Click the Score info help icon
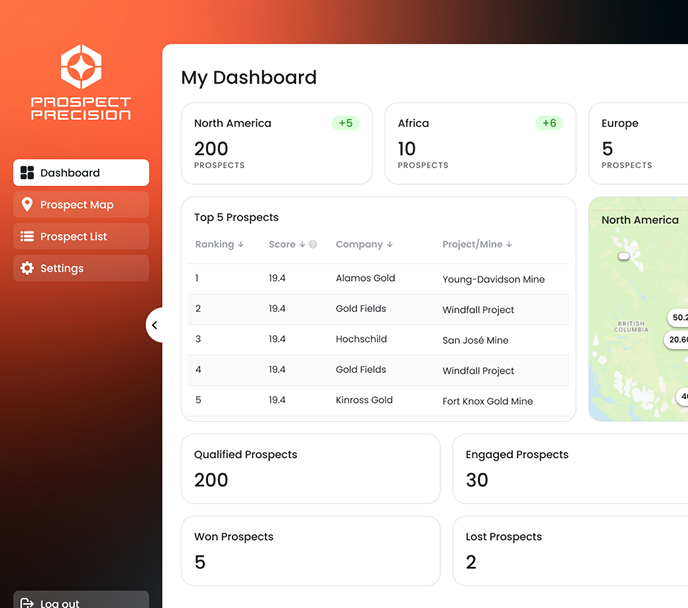 pos(313,244)
